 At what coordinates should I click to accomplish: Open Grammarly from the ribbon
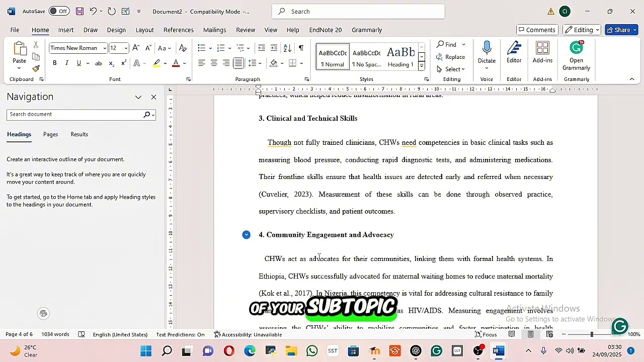click(576, 55)
